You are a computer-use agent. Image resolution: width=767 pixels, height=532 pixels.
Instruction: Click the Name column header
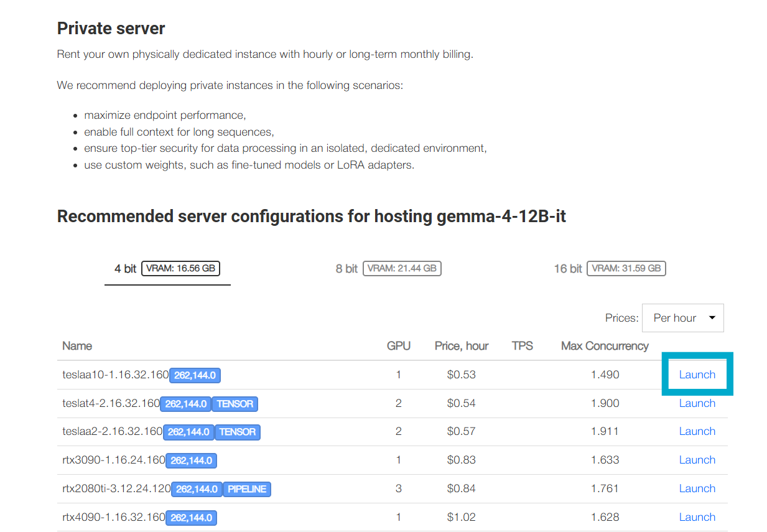[77, 346]
